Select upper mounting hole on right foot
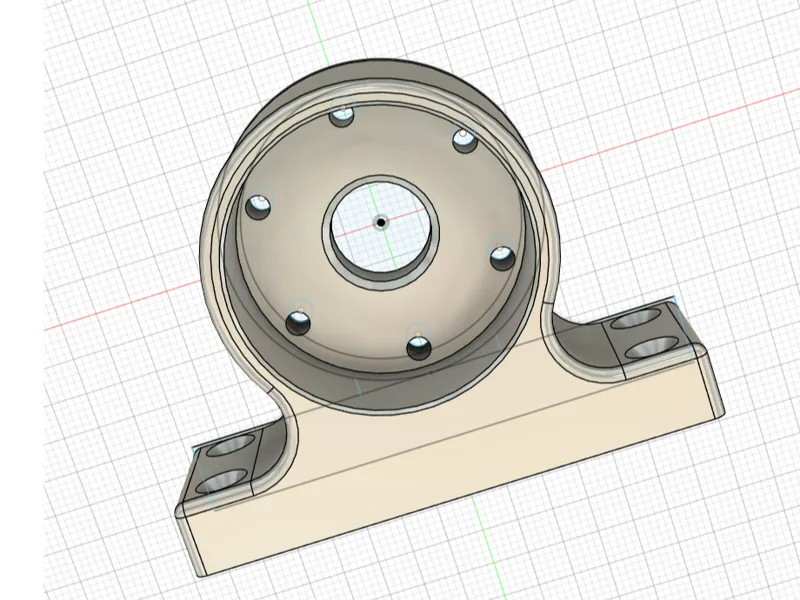Screen dimensions: 800x600 (x=636, y=321)
